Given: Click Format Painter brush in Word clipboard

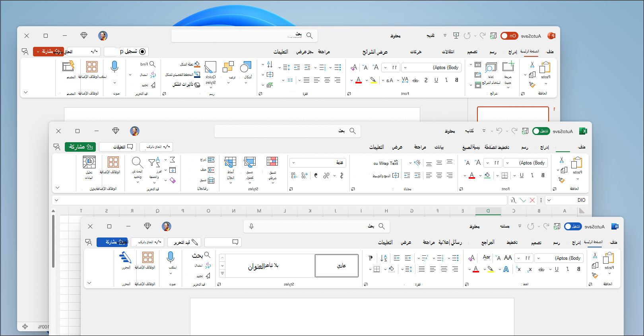Looking at the screenshot, I should (595, 275).
